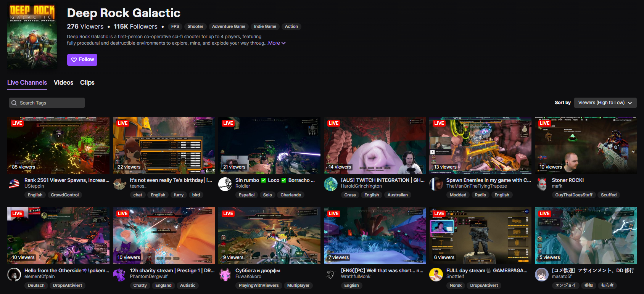Open TheManOnTheFlyingTrapeze avatar
The width and height of the screenshot is (644, 294).
click(x=436, y=184)
